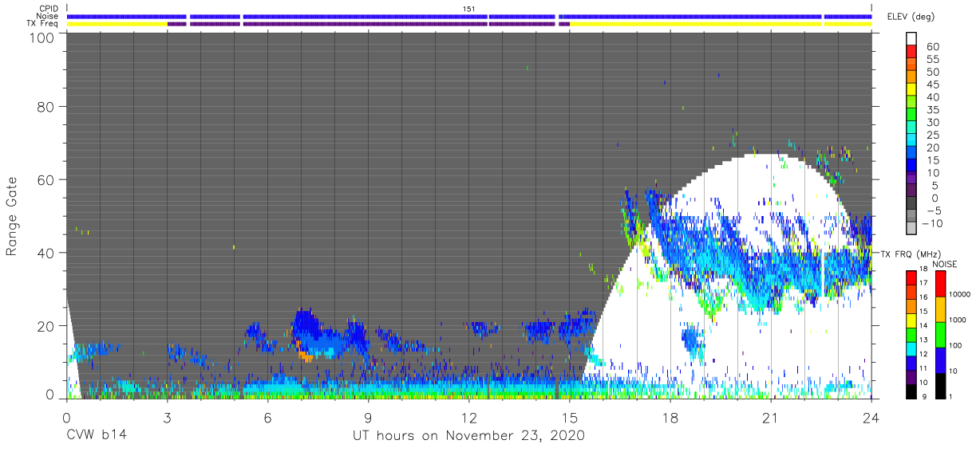The height and width of the screenshot is (452, 980).
Task: Select Range Gate axis tick '40'
Action: [45, 252]
